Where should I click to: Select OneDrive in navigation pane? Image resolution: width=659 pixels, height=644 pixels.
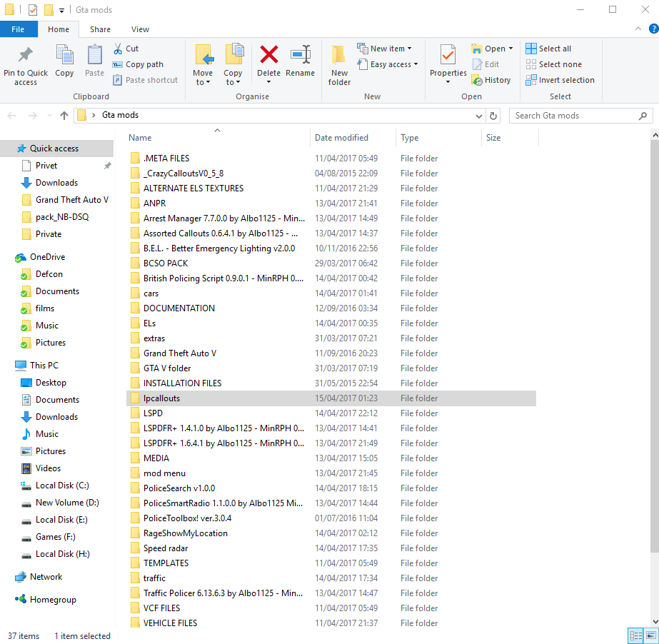48,257
